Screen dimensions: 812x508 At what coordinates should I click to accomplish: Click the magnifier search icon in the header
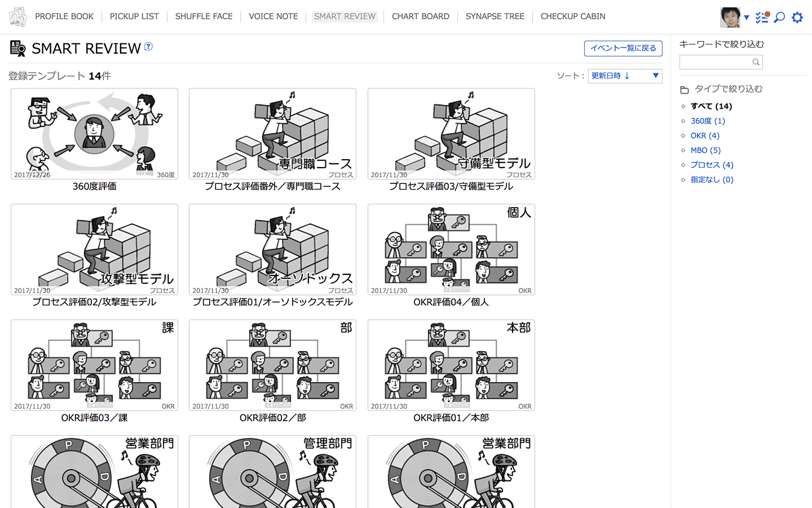pyautogui.click(x=779, y=17)
